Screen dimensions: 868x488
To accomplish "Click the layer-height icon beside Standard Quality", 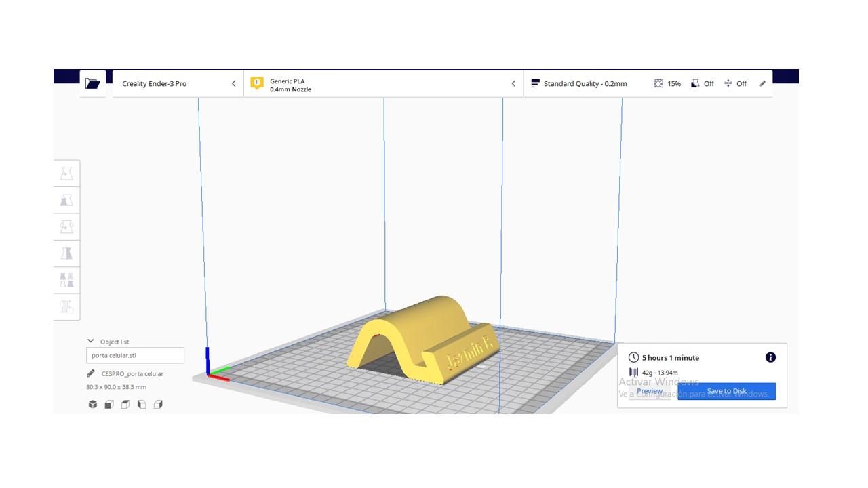I will coord(535,83).
